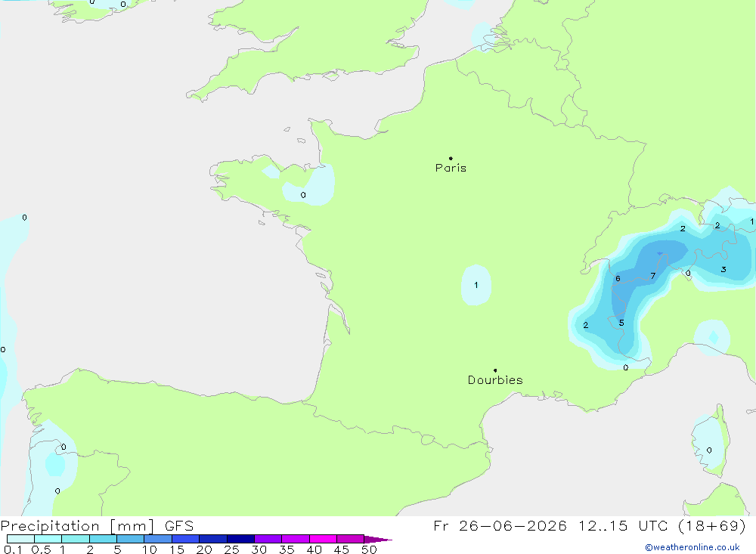This screenshot has height=554, width=756.
Task: Click the Dourbies location label
Action: [495, 380]
